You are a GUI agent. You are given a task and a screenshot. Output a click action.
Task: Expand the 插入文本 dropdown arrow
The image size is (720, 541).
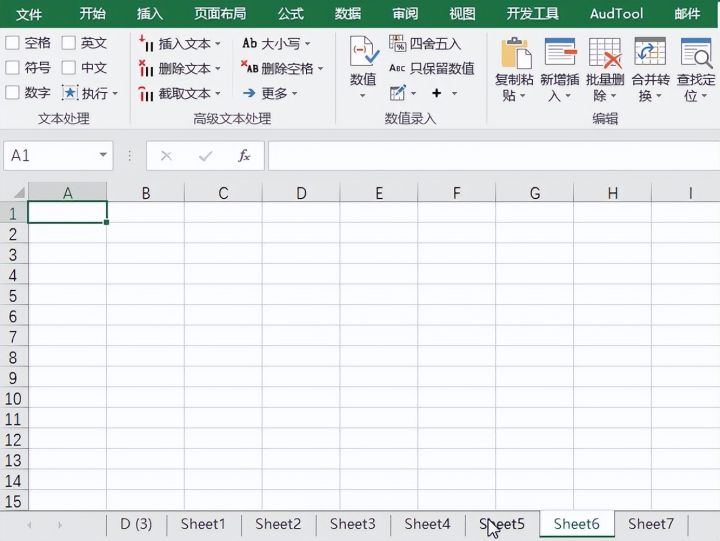[x=218, y=44]
